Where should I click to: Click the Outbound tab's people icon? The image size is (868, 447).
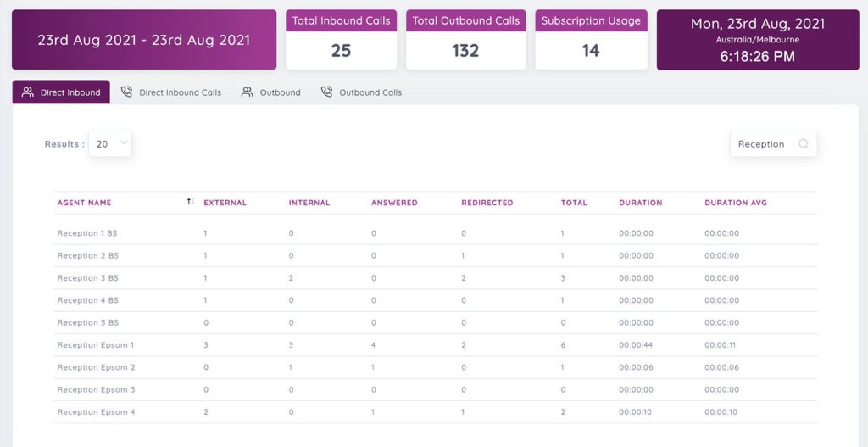click(x=247, y=92)
